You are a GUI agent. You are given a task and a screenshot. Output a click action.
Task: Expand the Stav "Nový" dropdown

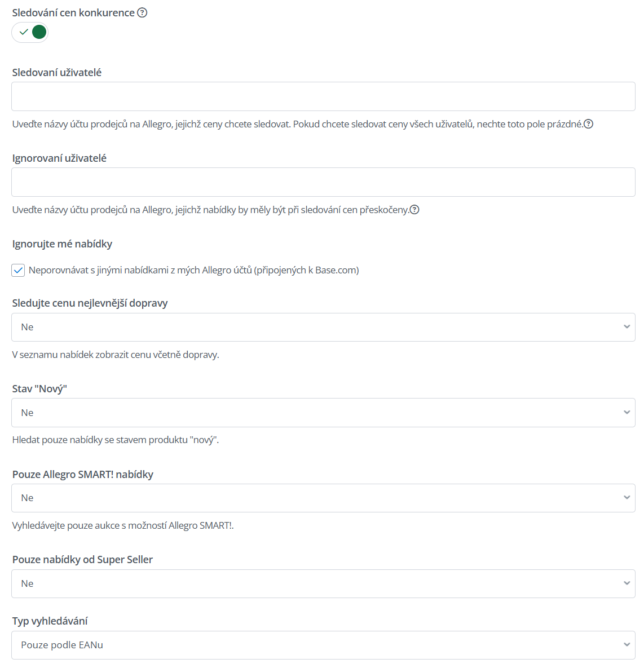(x=323, y=413)
